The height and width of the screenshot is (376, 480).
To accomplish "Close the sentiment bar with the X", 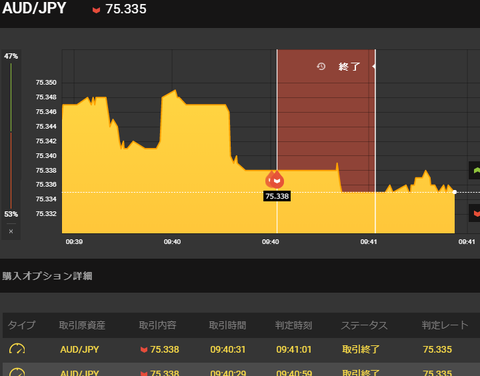I will 11,231.
